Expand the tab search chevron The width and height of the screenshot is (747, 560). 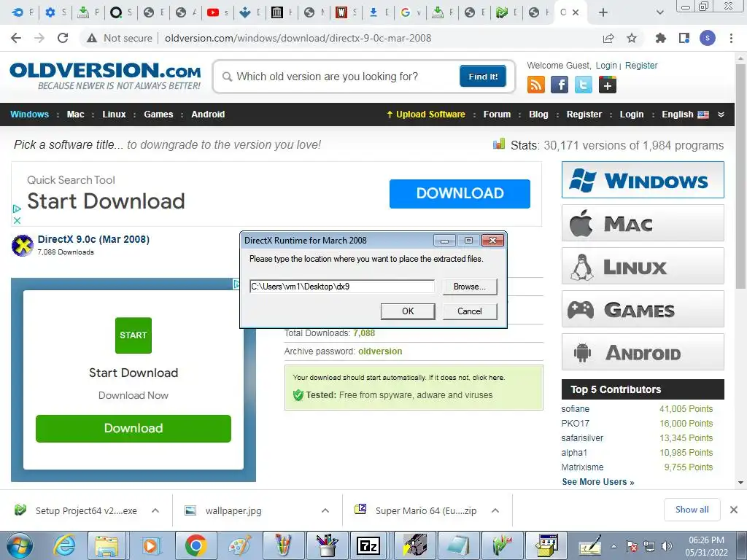click(x=659, y=12)
